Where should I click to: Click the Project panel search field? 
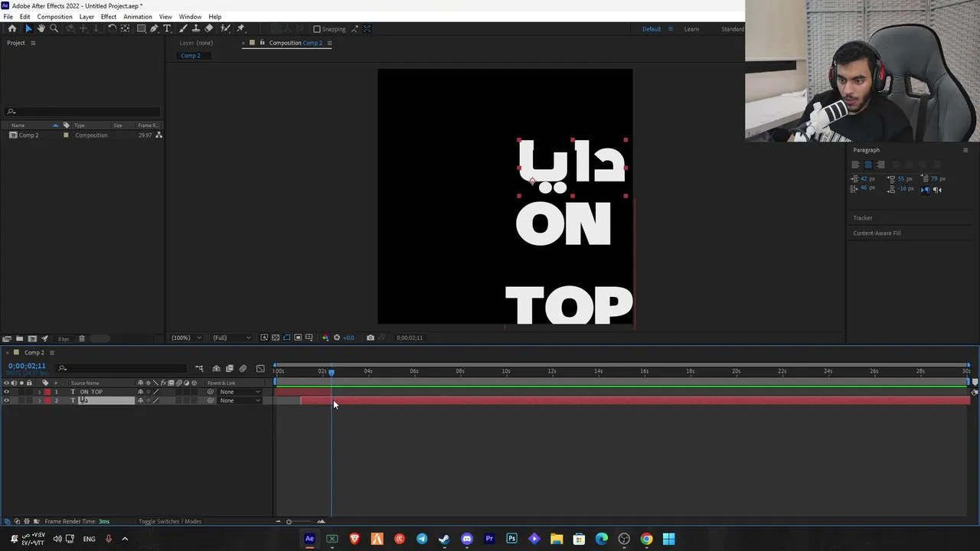coord(83,112)
